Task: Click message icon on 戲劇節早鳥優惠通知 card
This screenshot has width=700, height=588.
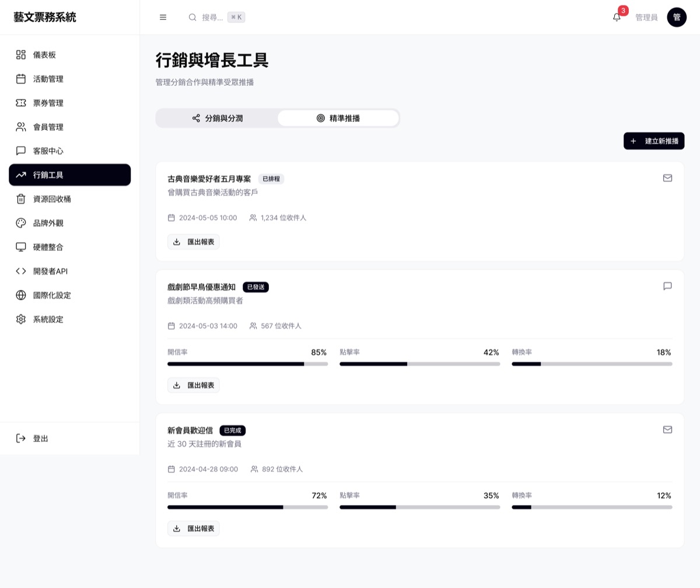Action: point(668,286)
